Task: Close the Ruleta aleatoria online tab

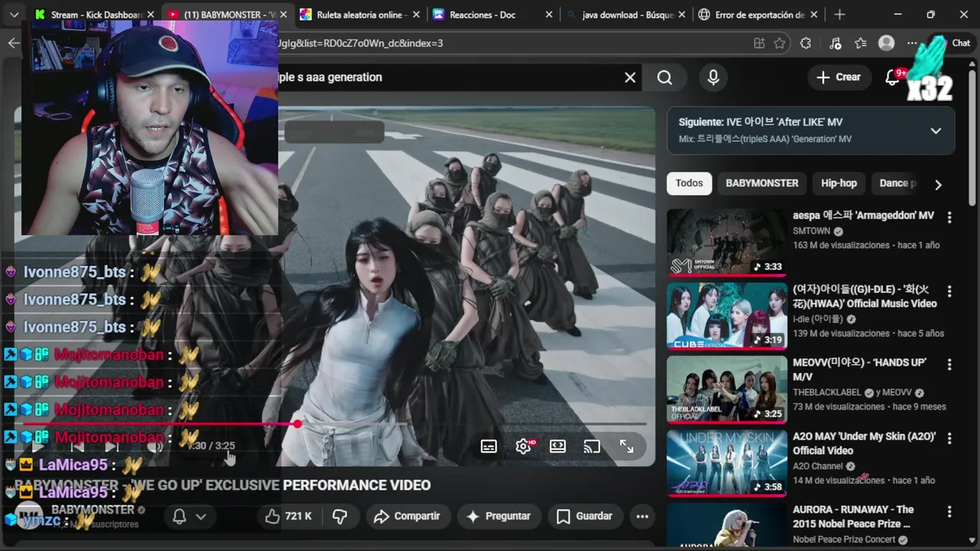Action: [x=415, y=15]
